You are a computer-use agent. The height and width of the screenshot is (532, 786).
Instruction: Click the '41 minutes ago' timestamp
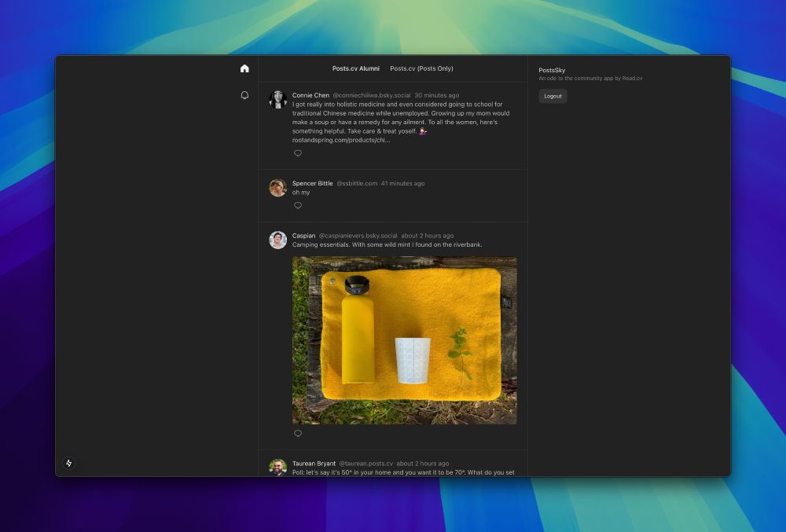coord(402,183)
